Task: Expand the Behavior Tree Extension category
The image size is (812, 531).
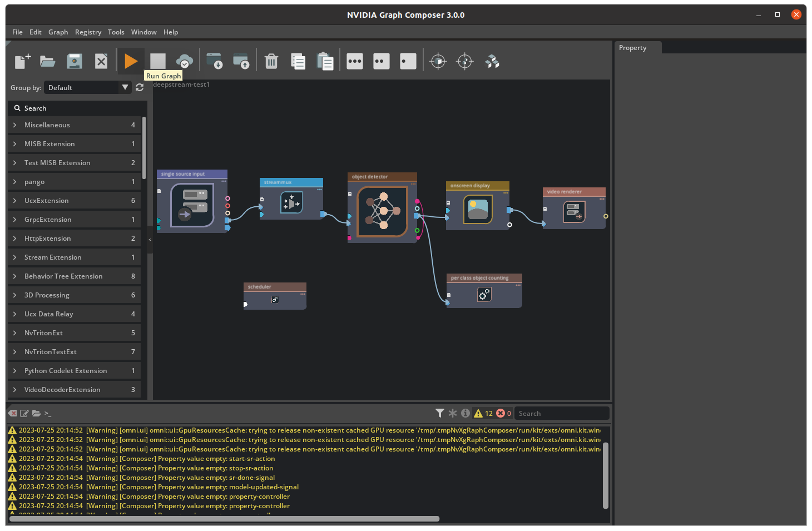Action: 74,276
